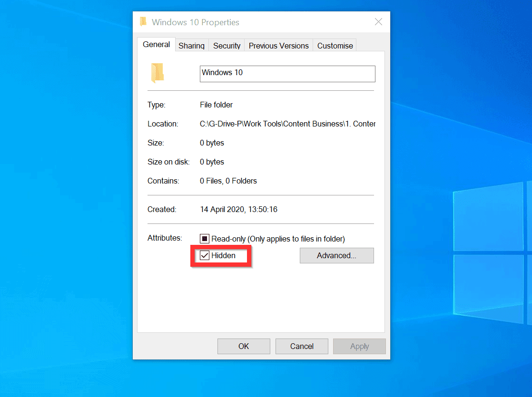Toggle the Read-only attribute checkbox
532x397 pixels.
click(204, 239)
